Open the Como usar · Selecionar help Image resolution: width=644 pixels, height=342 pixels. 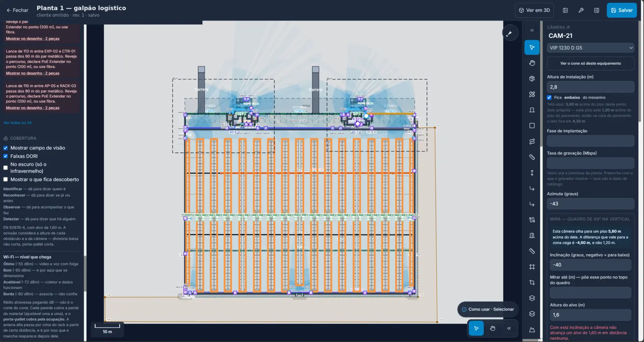click(487, 309)
